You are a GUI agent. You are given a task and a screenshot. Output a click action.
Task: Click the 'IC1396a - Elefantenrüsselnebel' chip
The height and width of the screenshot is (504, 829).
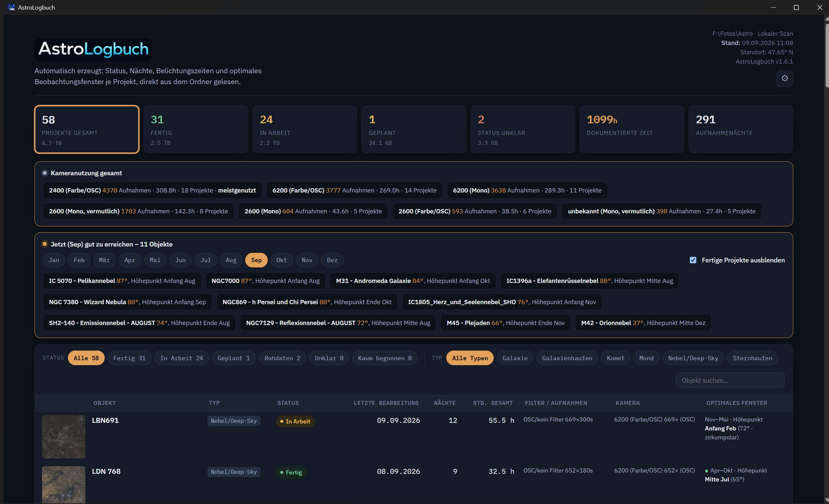point(590,281)
